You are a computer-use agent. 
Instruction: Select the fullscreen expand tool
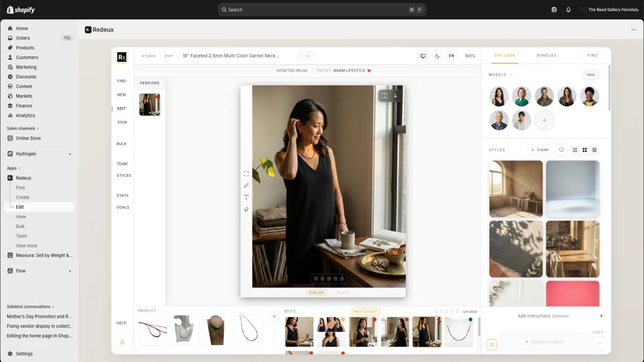[x=246, y=174]
